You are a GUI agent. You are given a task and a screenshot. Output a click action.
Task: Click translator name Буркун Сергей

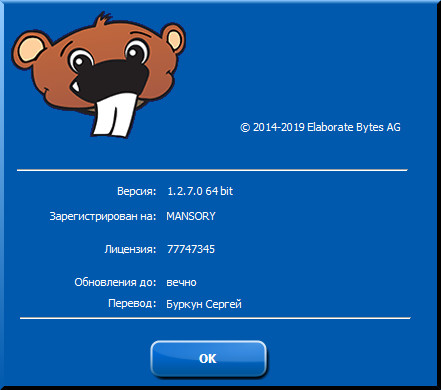coord(204,304)
